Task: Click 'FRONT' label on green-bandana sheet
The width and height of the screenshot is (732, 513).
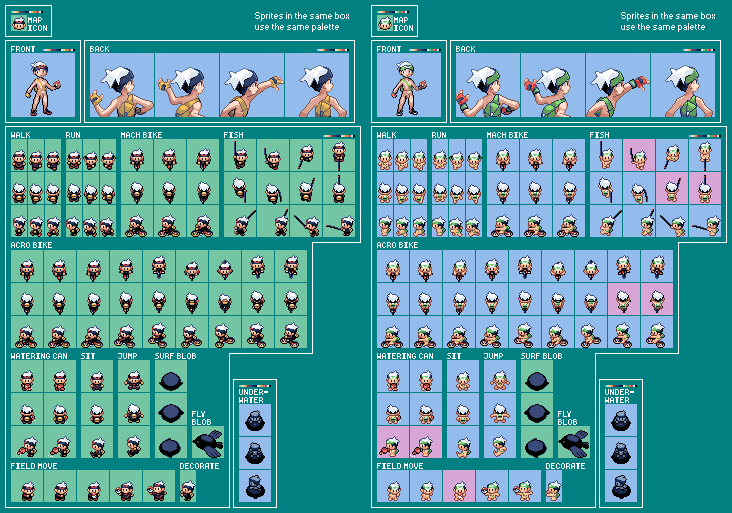Action: pos(389,49)
